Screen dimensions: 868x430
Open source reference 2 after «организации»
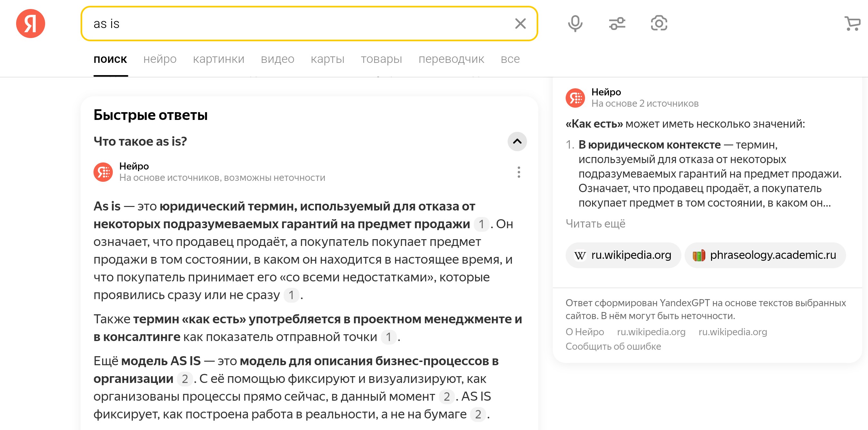pyautogui.click(x=185, y=379)
